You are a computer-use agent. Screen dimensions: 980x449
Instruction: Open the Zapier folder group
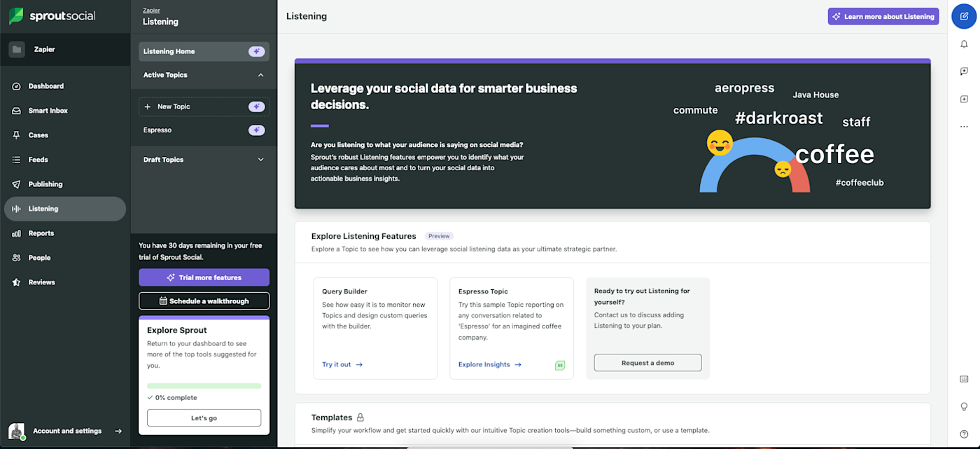[x=65, y=50]
